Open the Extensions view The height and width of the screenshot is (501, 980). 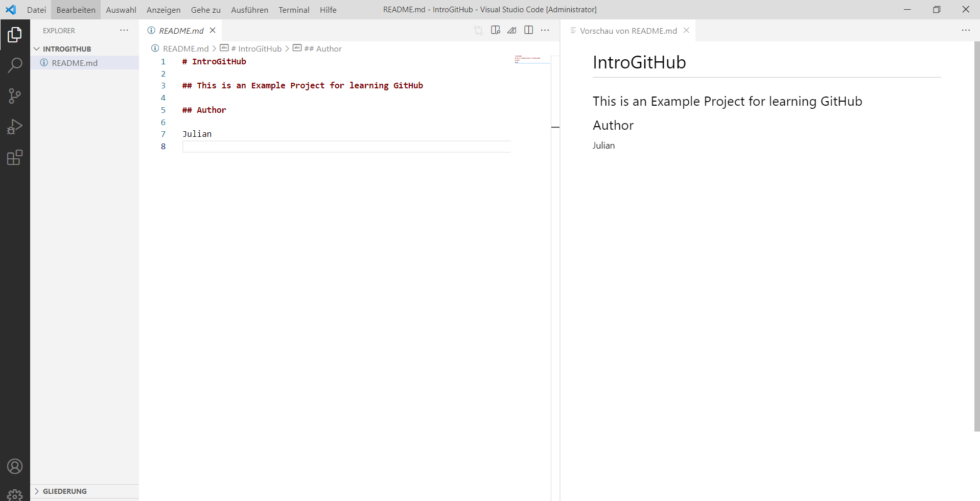coord(15,157)
